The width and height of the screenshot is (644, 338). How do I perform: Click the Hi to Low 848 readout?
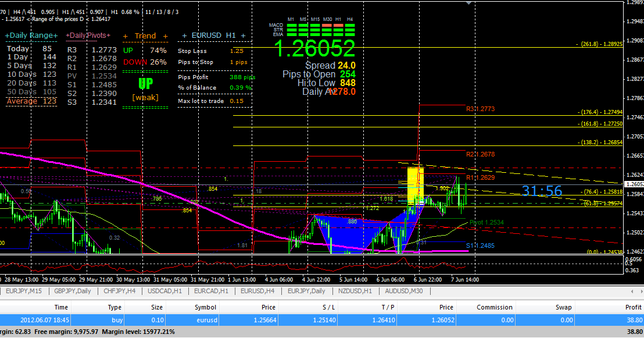(x=327, y=83)
